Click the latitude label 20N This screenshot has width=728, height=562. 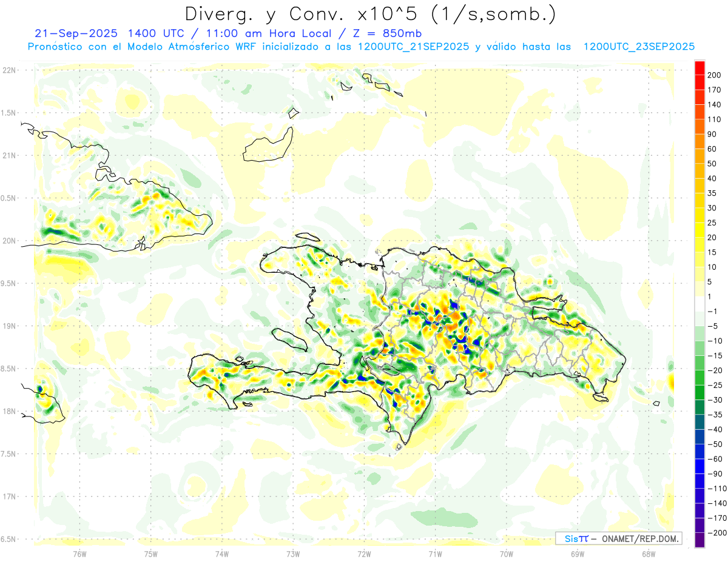[9, 241]
